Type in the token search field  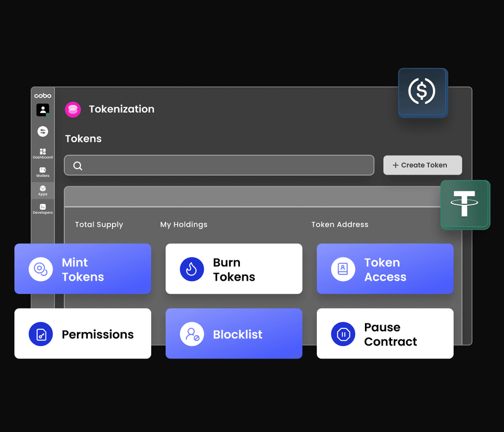[224, 166]
